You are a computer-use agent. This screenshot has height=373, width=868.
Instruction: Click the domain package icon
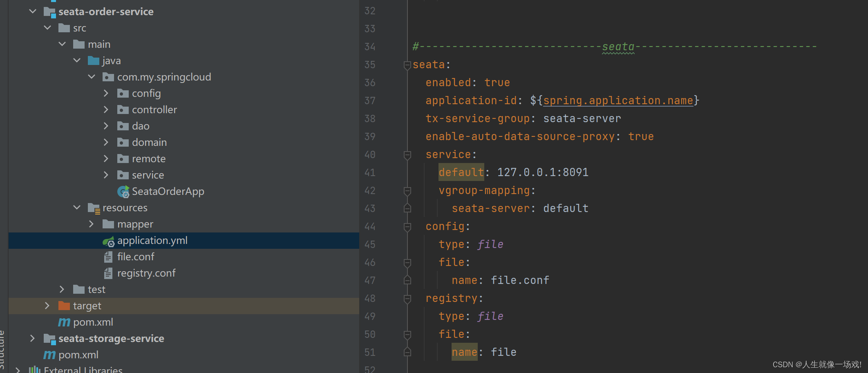pyautogui.click(x=123, y=142)
